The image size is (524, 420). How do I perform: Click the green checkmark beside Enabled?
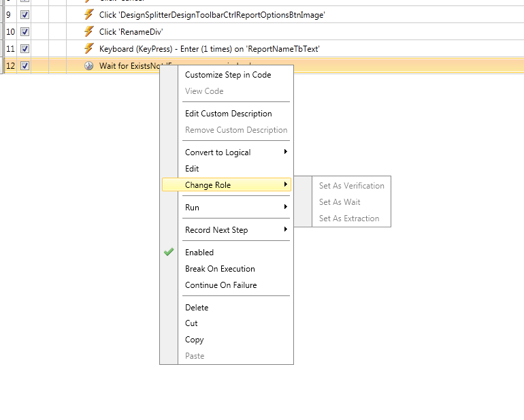[x=169, y=252]
